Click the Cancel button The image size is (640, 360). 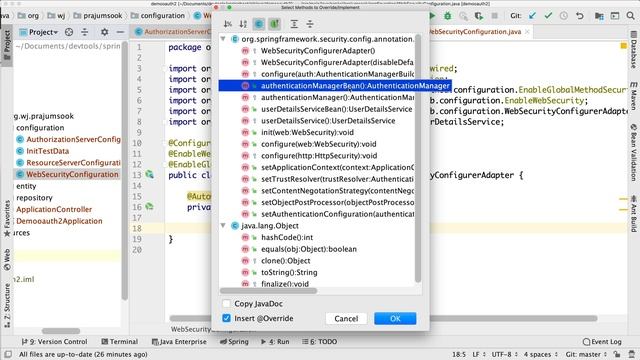pyautogui.click(x=346, y=318)
